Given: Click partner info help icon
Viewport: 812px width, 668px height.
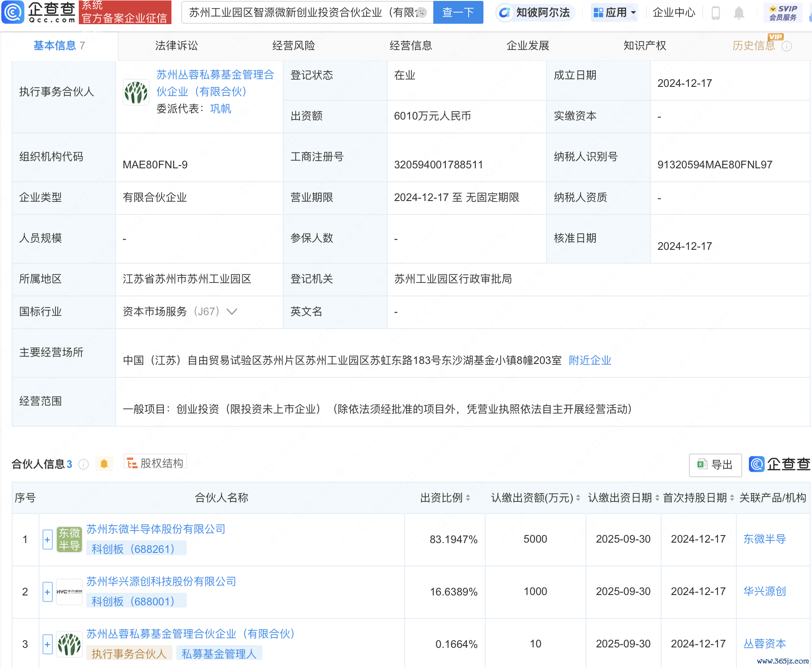Looking at the screenshot, I should (83, 464).
